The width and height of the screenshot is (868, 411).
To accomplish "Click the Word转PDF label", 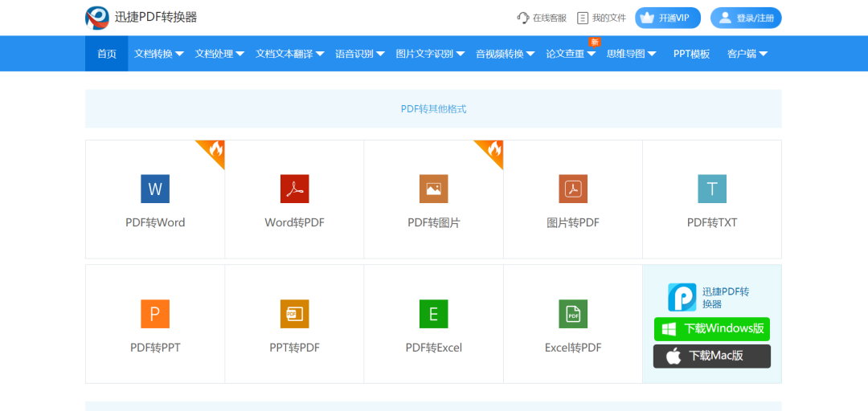I will pyautogui.click(x=294, y=222).
